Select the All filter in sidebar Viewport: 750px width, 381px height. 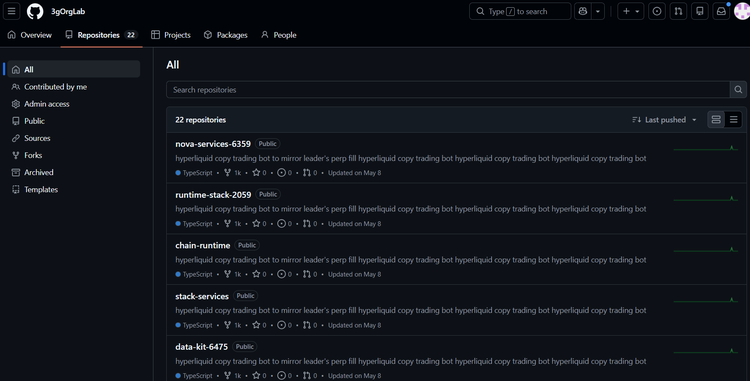tap(74, 69)
